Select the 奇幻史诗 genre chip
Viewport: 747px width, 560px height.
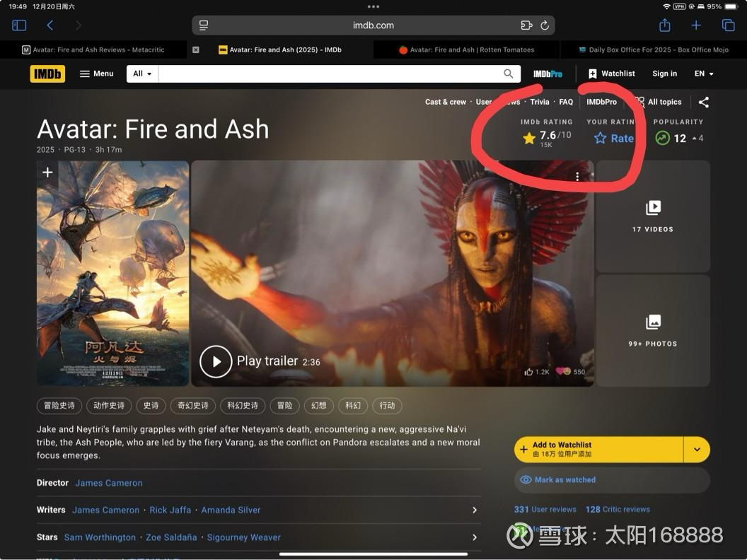(x=193, y=406)
